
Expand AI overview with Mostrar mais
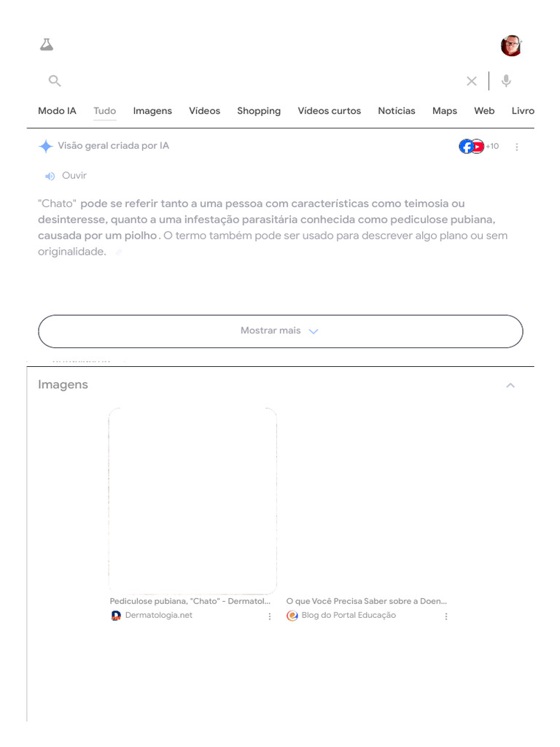pos(280,331)
